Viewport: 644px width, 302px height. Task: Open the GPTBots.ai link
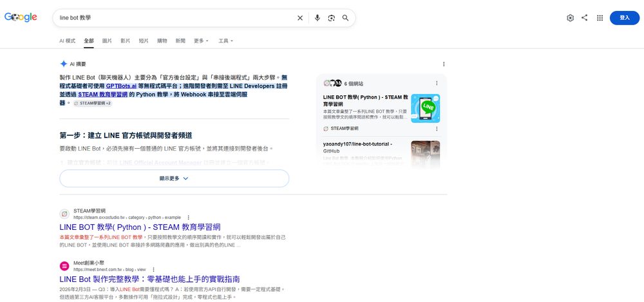121,86
